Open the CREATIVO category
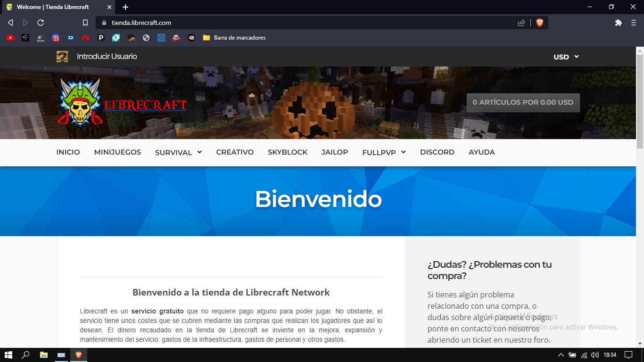The image size is (644, 362). (x=235, y=152)
